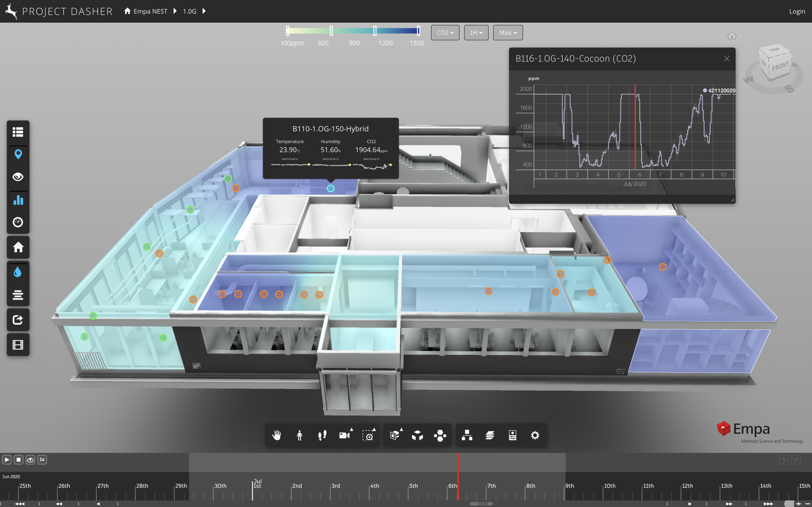This screenshot has width=812, height=507.
Task: Open the Max aggregation dropdown
Action: (508, 33)
